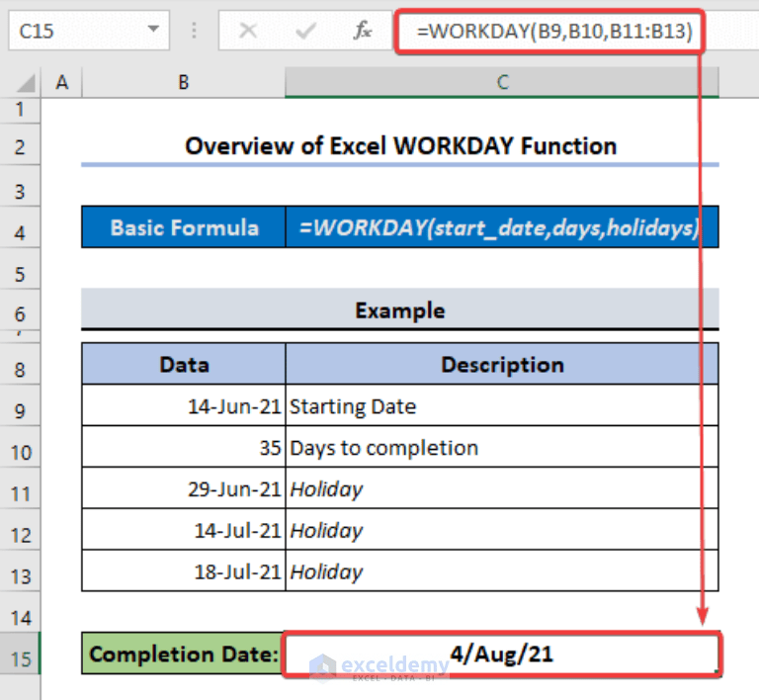Click the title 'Overview of Excel WORKDAY Function'

click(x=401, y=146)
